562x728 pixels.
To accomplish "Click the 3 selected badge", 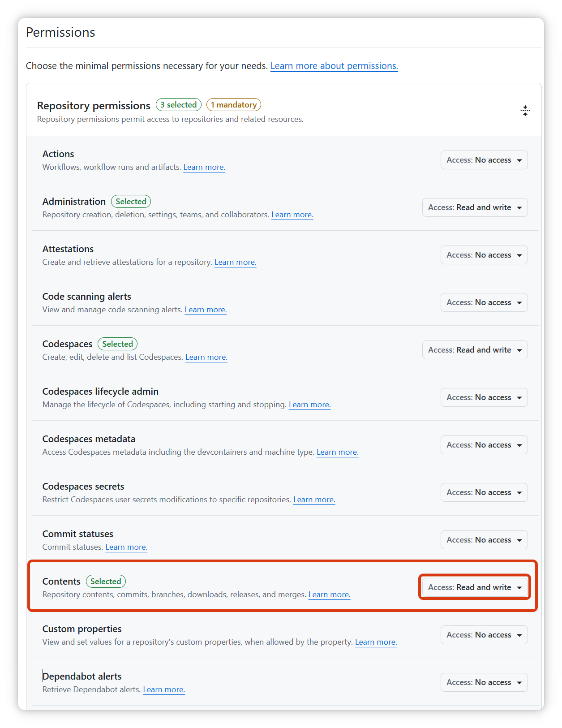I will tap(179, 105).
